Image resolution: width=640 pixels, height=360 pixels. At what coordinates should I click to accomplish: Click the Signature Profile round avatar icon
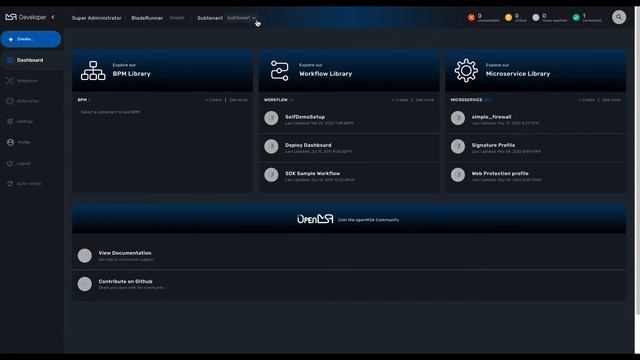pyautogui.click(x=458, y=147)
